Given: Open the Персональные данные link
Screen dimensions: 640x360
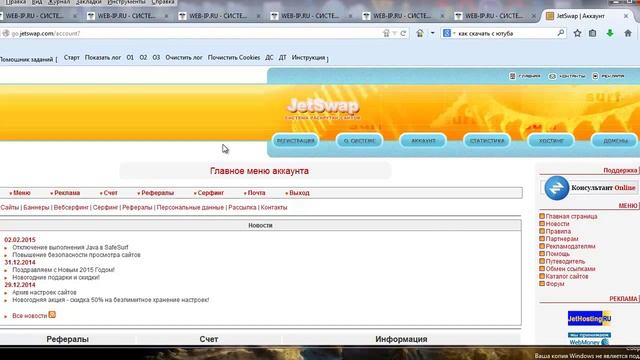Looking at the screenshot, I should tap(190, 207).
